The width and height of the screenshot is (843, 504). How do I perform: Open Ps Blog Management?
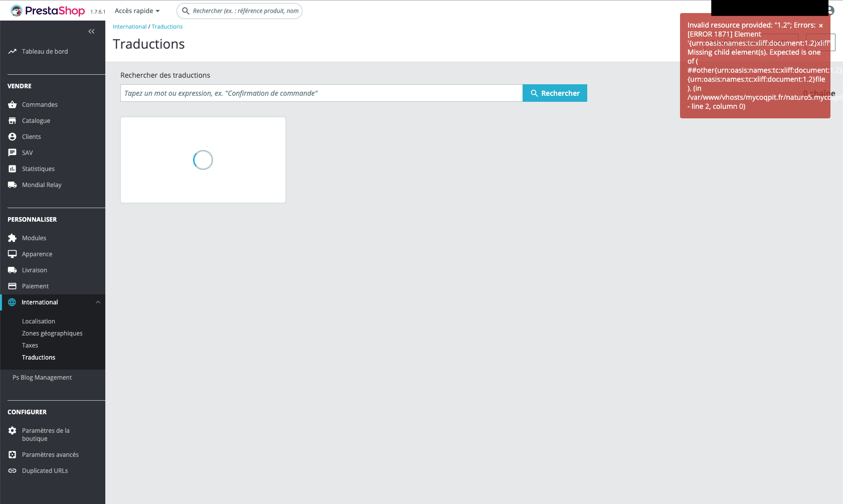[42, 377]
